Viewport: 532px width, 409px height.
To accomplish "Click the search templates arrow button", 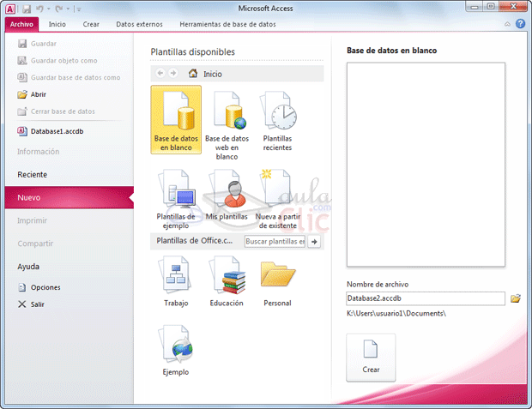I will (x=314, y=242).
